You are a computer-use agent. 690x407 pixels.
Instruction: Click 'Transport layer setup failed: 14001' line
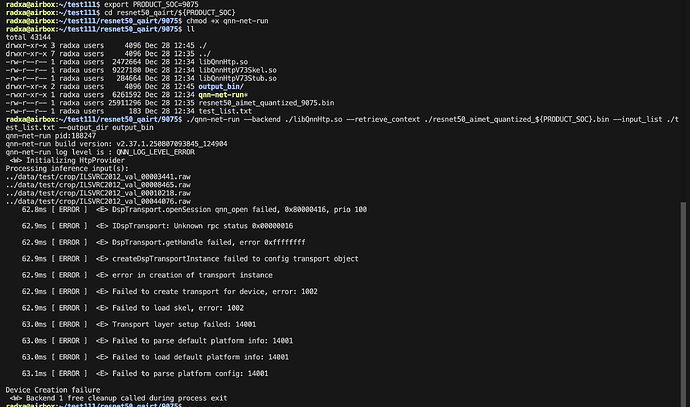[x=139, y=324]
